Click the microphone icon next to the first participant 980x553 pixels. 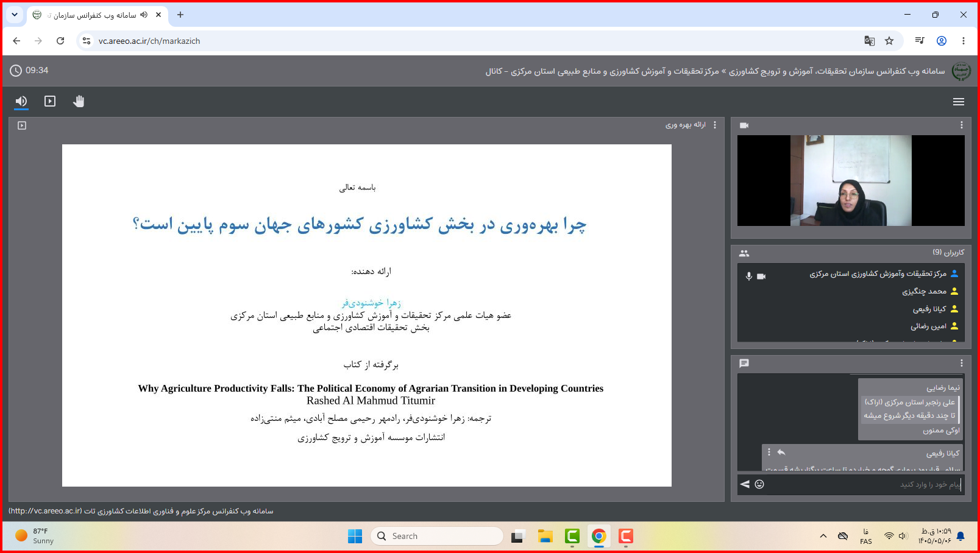click(x=749, y=276)
